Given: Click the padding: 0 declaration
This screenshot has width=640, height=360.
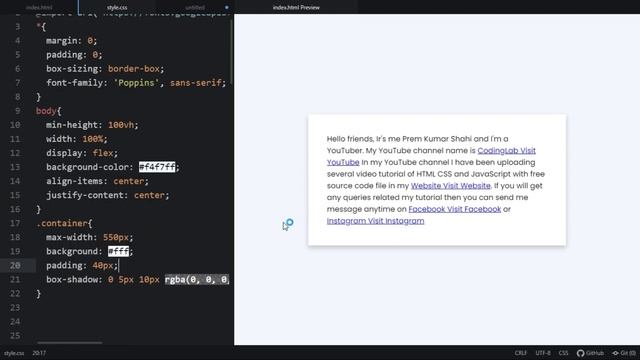Looking at the screenshot, I should pyautogui.click(x=74, y=55).
